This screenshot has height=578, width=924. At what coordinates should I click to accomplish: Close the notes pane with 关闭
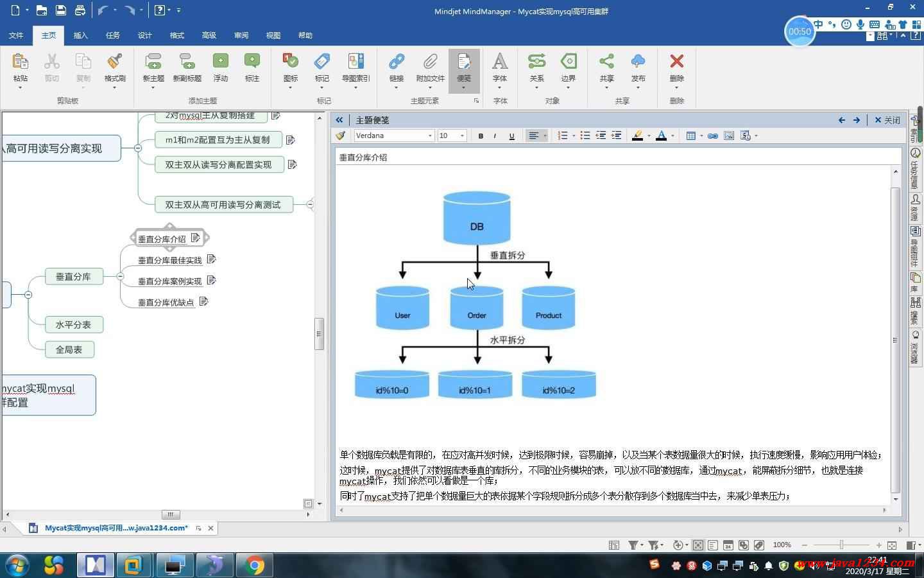click(887, 120)
